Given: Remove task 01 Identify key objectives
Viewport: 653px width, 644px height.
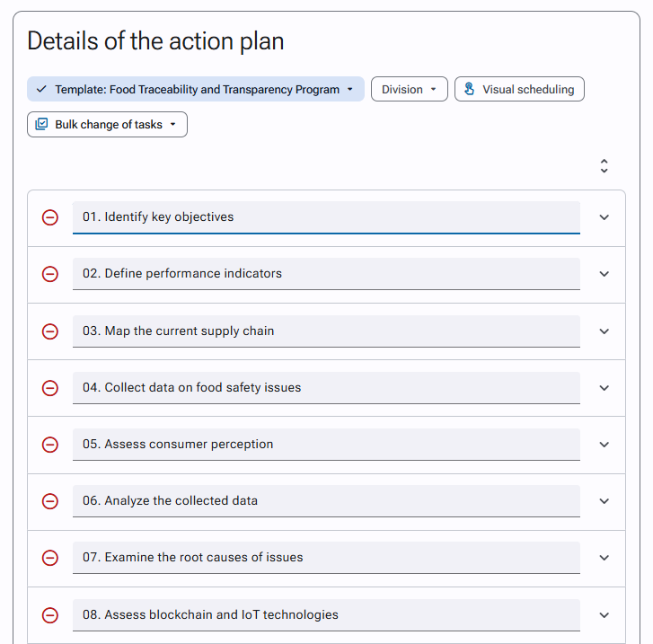Looking at the screenshot, I should [50, 217].
